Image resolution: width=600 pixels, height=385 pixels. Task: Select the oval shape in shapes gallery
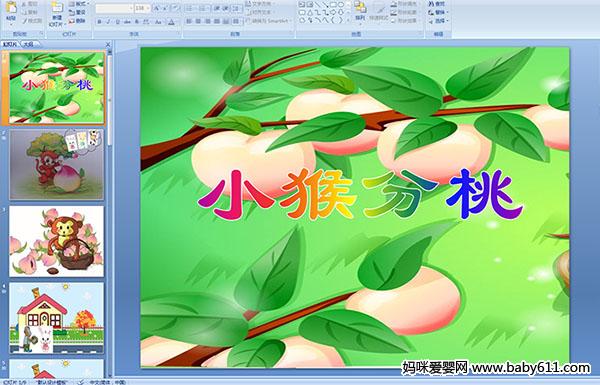coord(340,5)
